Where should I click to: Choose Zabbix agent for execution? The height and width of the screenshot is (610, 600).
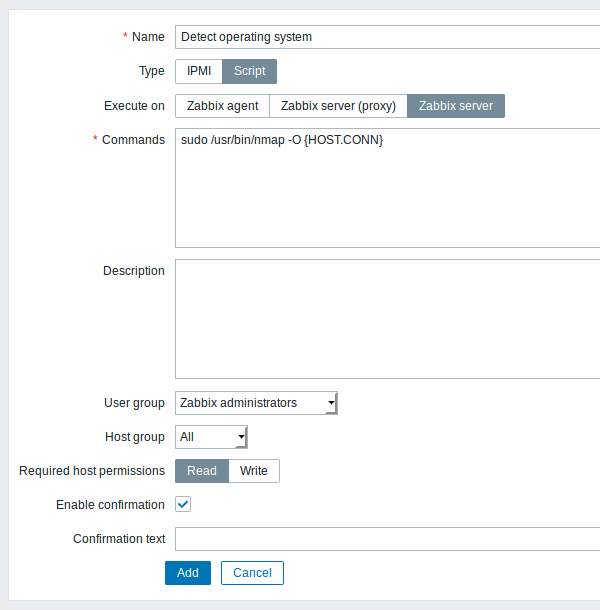(222, 106)
